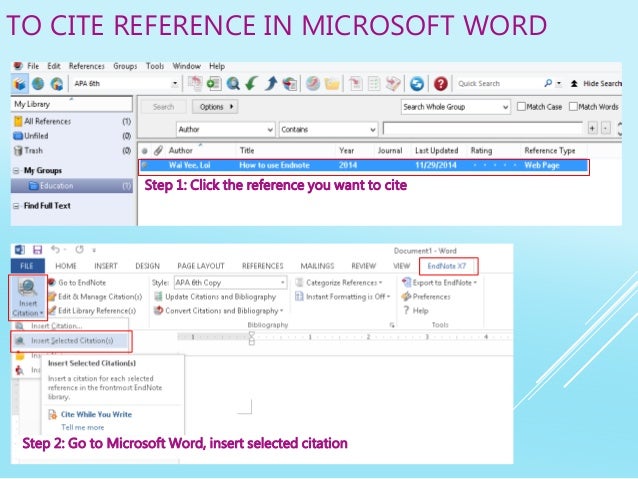Select the How to use Endnote reference row
The width and height of the screenshot is (638, 479).
click(x=364, y=166)
